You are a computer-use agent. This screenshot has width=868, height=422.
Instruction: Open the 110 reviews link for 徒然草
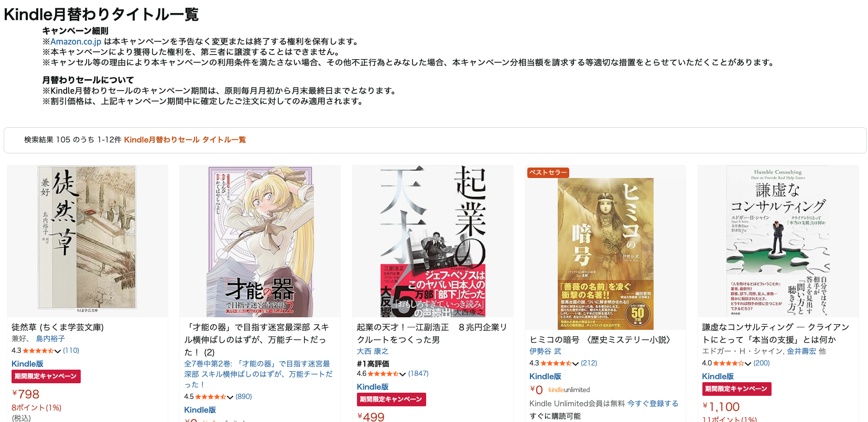71,351
